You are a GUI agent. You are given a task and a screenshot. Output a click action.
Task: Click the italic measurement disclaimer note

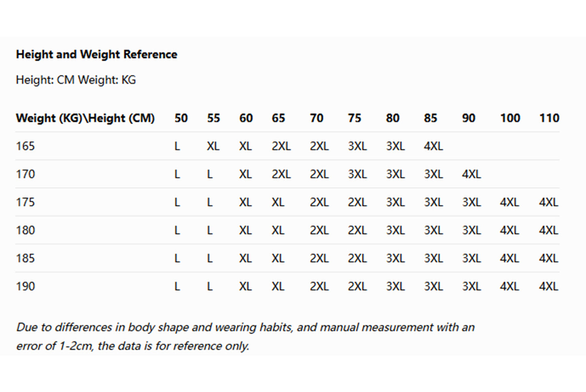pos(245,336)
